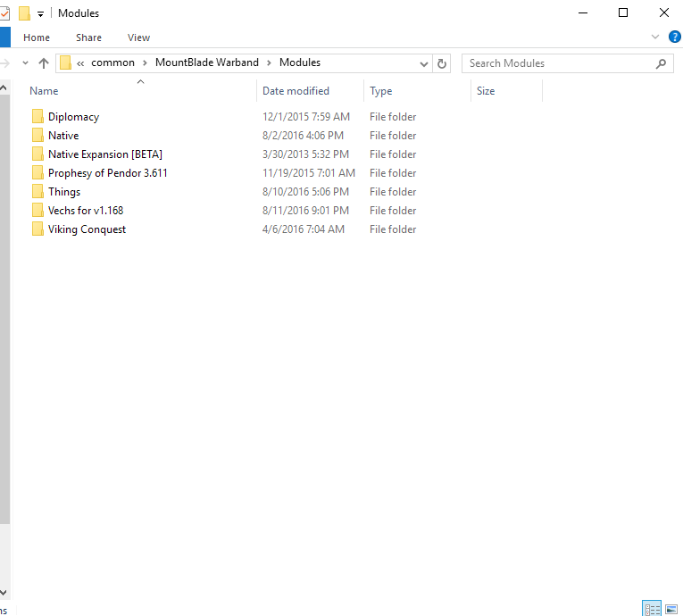Click date 4/6/2016 7:04 AM
The height and width of the screenshot is (616, 683).
(304, 229)
